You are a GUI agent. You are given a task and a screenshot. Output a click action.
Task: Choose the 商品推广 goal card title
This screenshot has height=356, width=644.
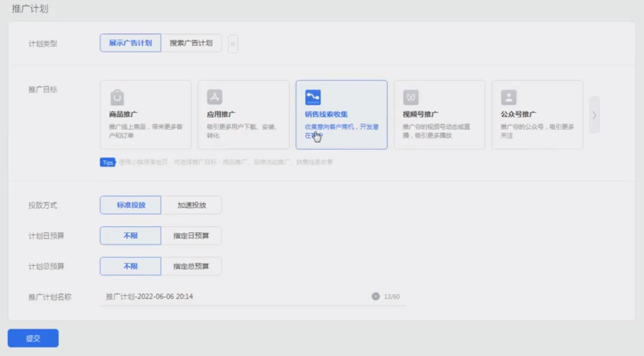pyautogui.click(x=123, y=114)
